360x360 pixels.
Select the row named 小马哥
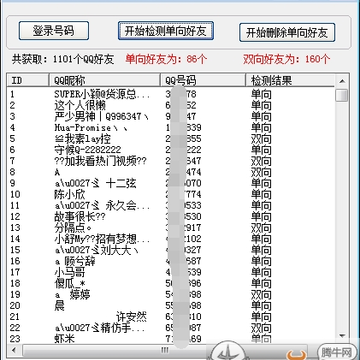pyautogui.click(x=171, y=272)
